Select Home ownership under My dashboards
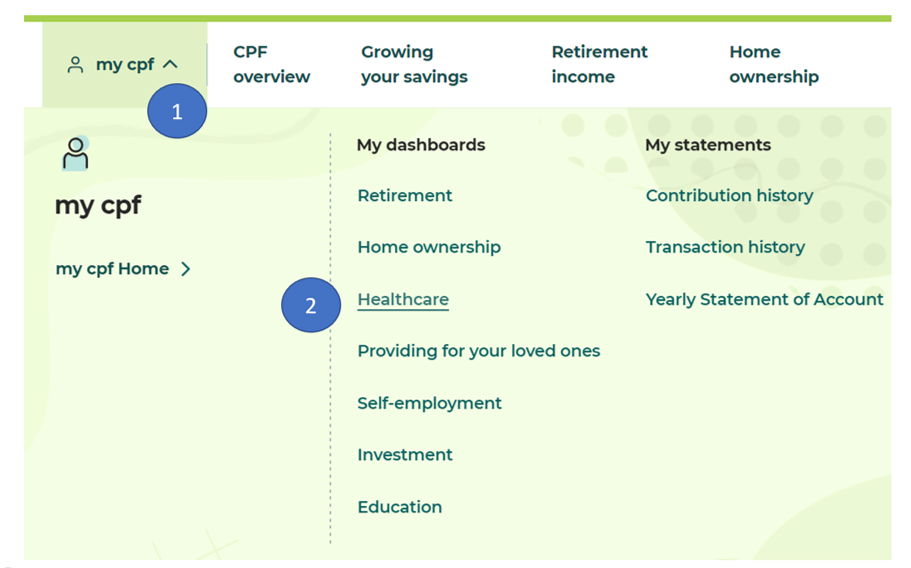This screenshot has width=911, height=568. click(429, 247)
